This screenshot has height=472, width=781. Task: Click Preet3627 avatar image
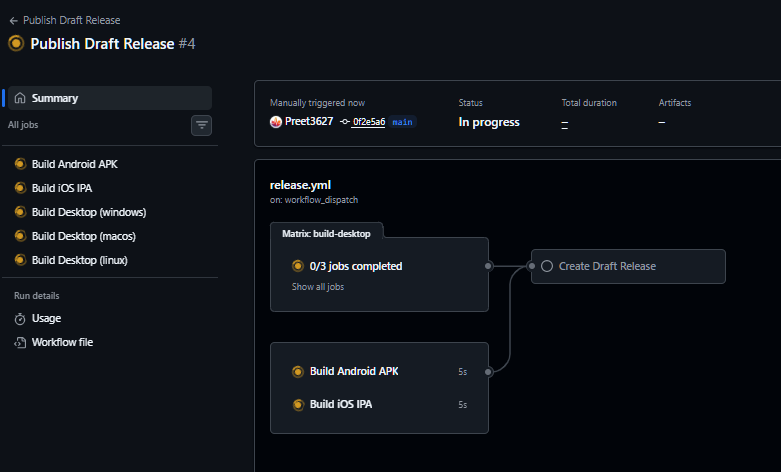pos(276,122)
